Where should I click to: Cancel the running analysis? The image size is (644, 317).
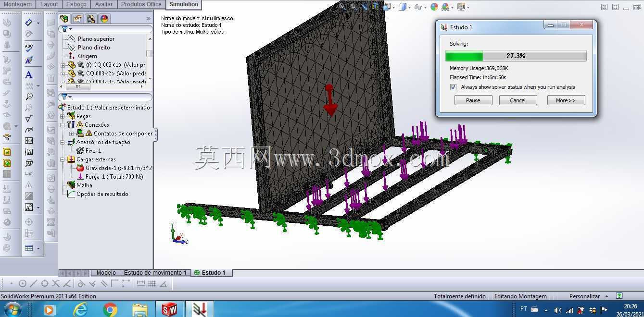click(x=518, y=100)
